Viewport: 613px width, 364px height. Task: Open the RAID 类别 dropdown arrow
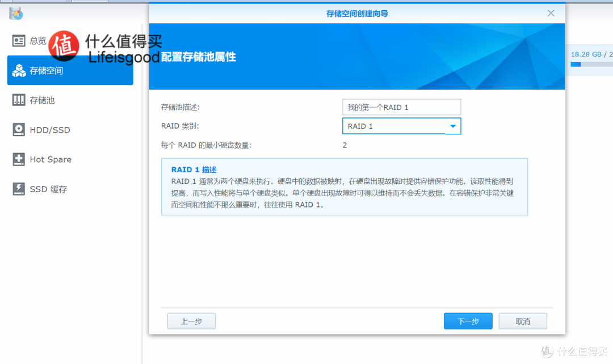(x=453, y=126)
